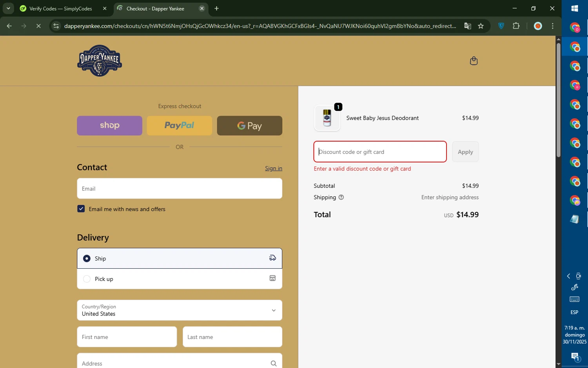Open the notifications action center icon
Image resolution: width=588 pixels, height=368 pixels.
[575, 357]
